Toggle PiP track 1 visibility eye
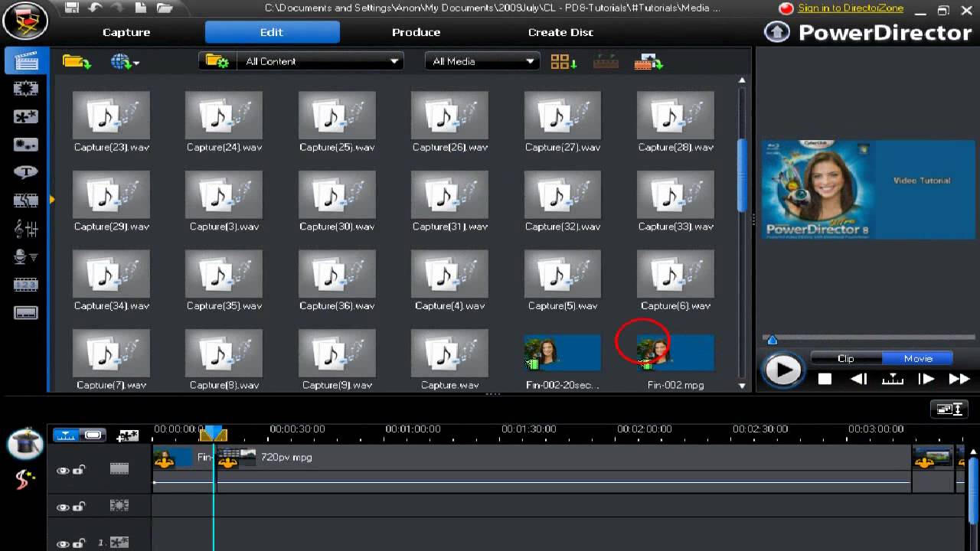 (x=63, y=543)
